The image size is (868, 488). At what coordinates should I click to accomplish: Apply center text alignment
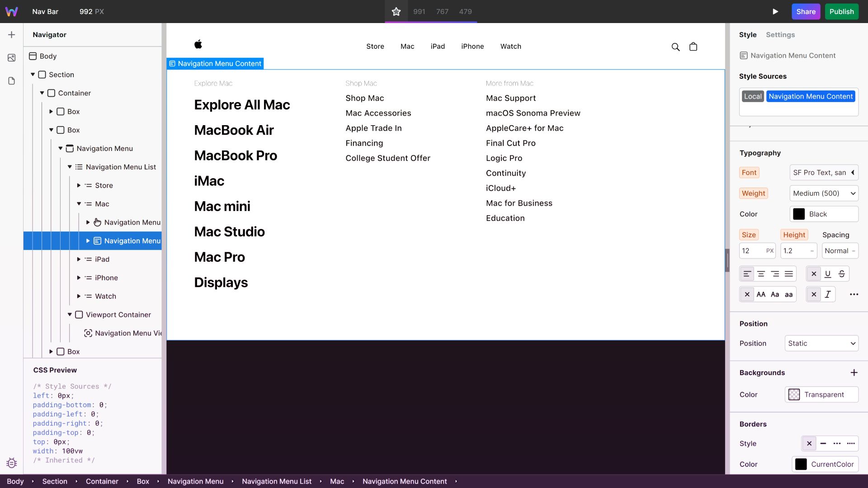[761, 273]
